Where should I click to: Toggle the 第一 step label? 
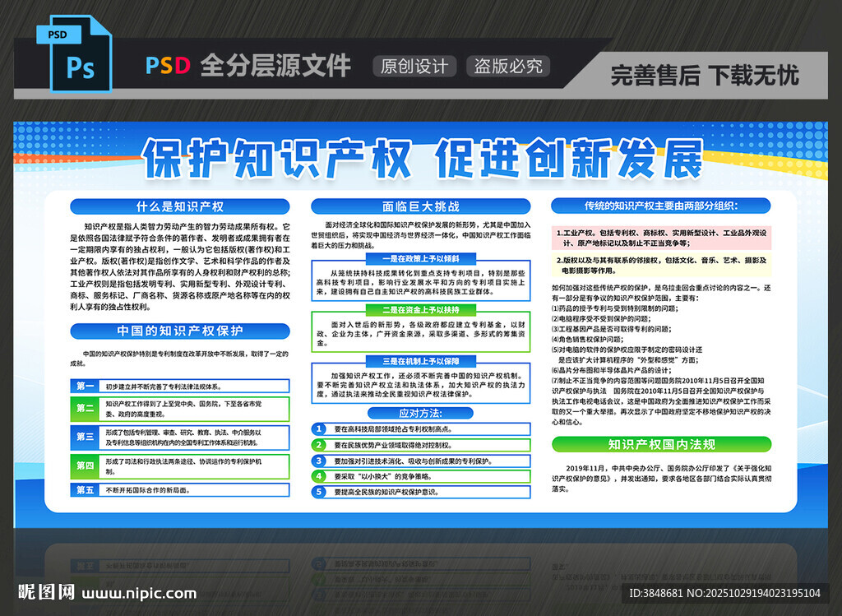point(85,386)
